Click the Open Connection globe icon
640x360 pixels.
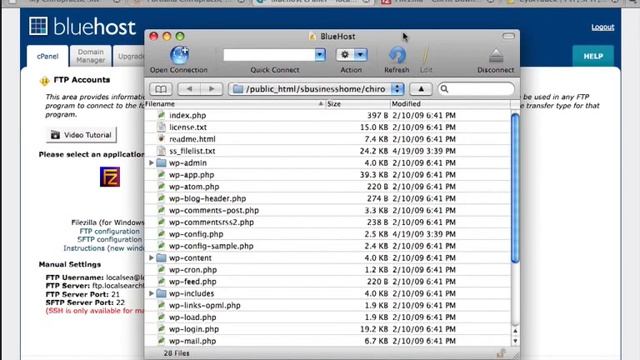[x=179, y=55]
